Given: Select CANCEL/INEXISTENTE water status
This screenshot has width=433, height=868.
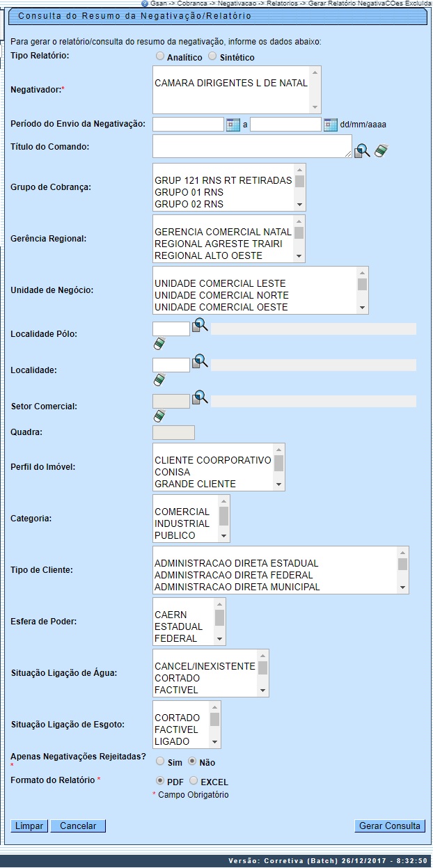Looking at the screenshot, I should click(205, 666).
